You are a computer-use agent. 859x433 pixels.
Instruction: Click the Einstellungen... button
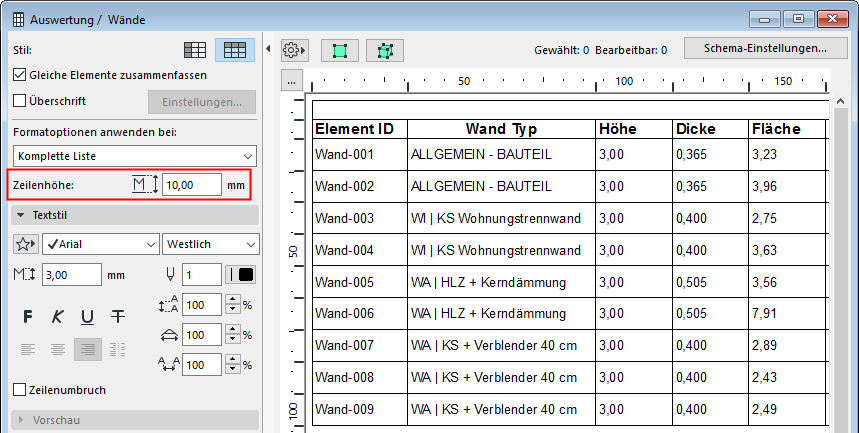(202, 102)
